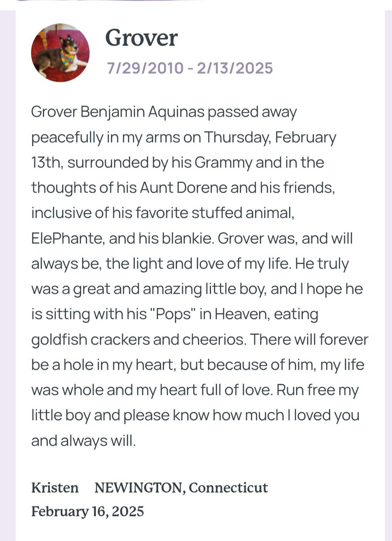Open Grover's circular dog profile photo
Image resolution: width=392 pixels, height=541 pixels.
pyautogui.click(x=60, y=53)
